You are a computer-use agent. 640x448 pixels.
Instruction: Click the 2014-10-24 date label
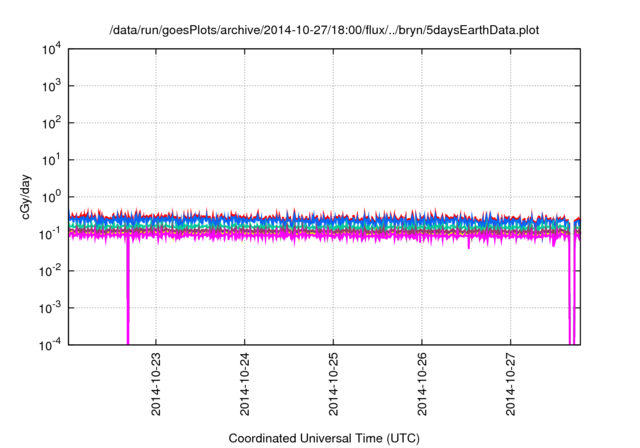click(x=244, y=384)
